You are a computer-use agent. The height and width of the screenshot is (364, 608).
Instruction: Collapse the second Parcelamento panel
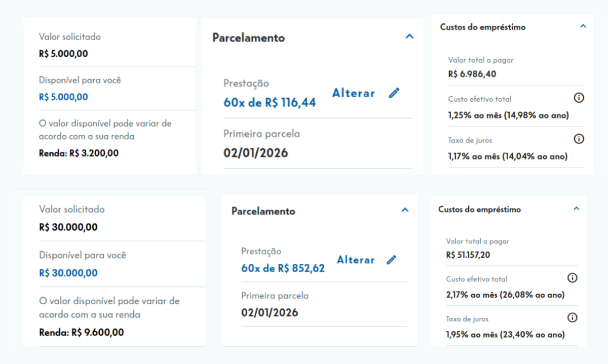tap(405, 209)
